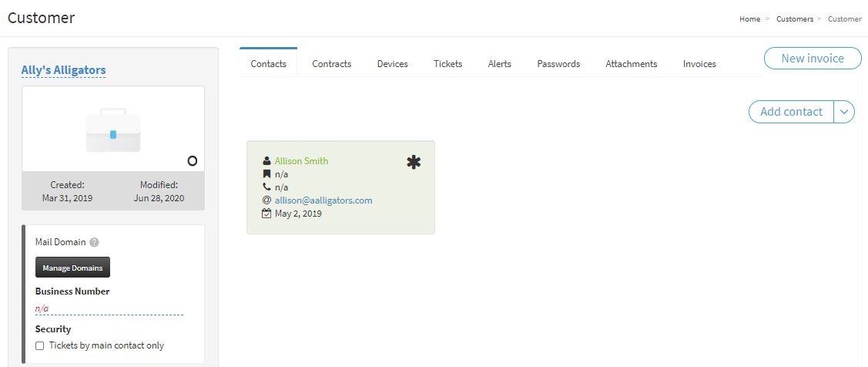Click the Mail Domain help question icon

94,242
